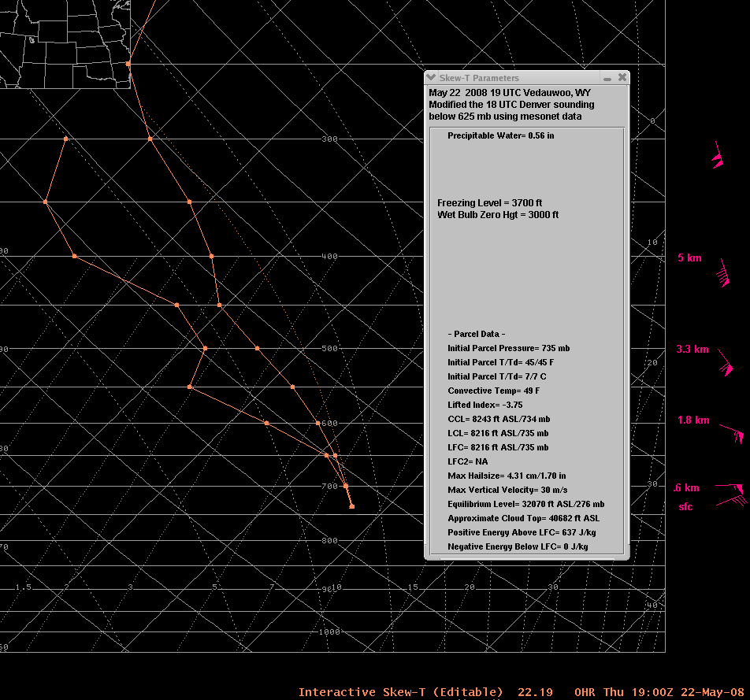750x700 pixels.
Task: Click the 500 pressure level label
Action: (x=329, y=349)
